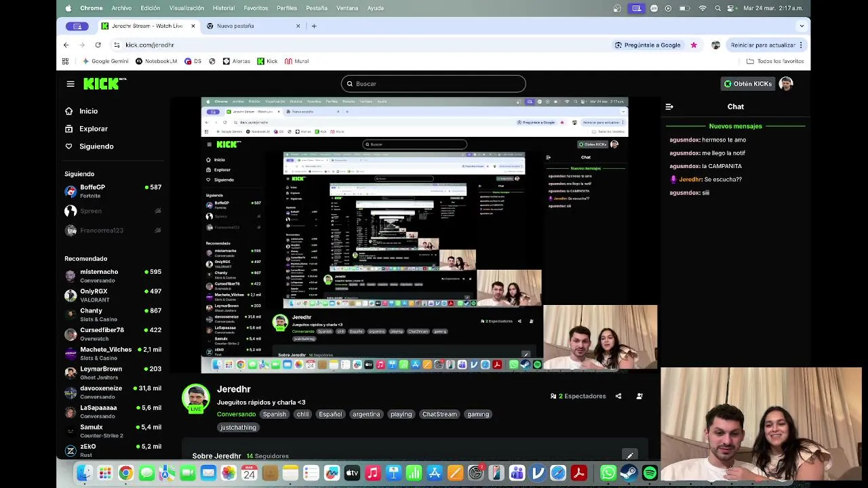Viewport: 868px width, 488px height.
Task: Open Alertas bookmark
Action: (236, 61)
